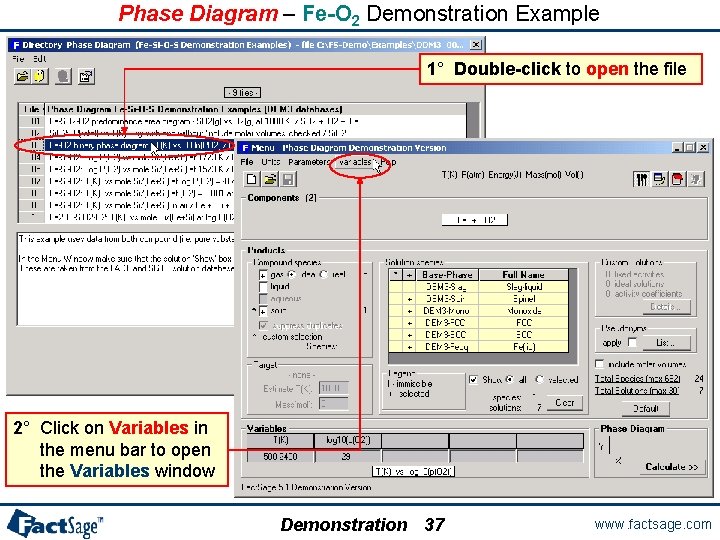Toggle the apply dormant checkbox
The image size is (720, 540).
tap(632, 342)
